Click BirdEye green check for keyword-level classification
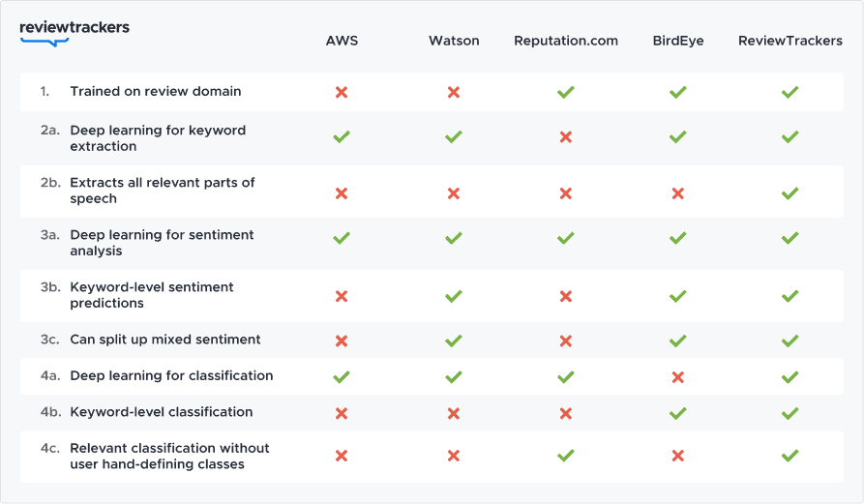The height and width of the screenshot is (504, 864). [678, 413]
